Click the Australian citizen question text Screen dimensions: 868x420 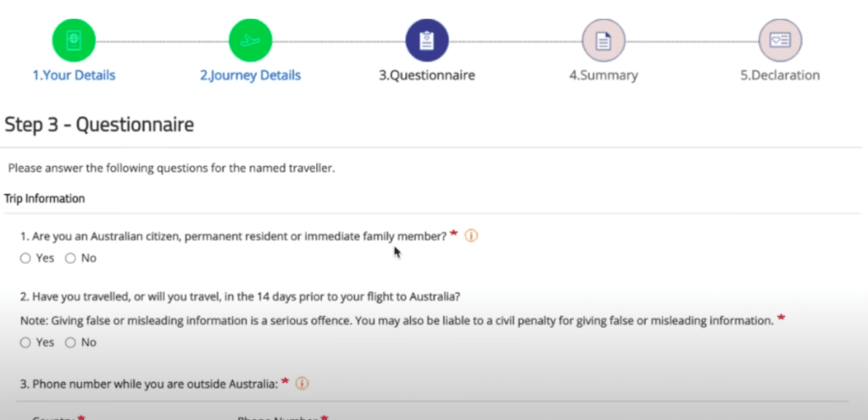(234, 236)
